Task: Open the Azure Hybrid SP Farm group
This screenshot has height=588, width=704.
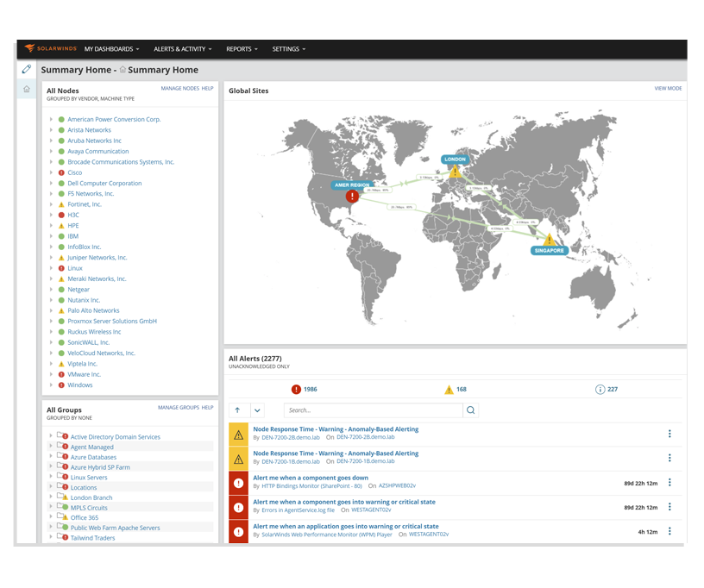Action: 100,467
